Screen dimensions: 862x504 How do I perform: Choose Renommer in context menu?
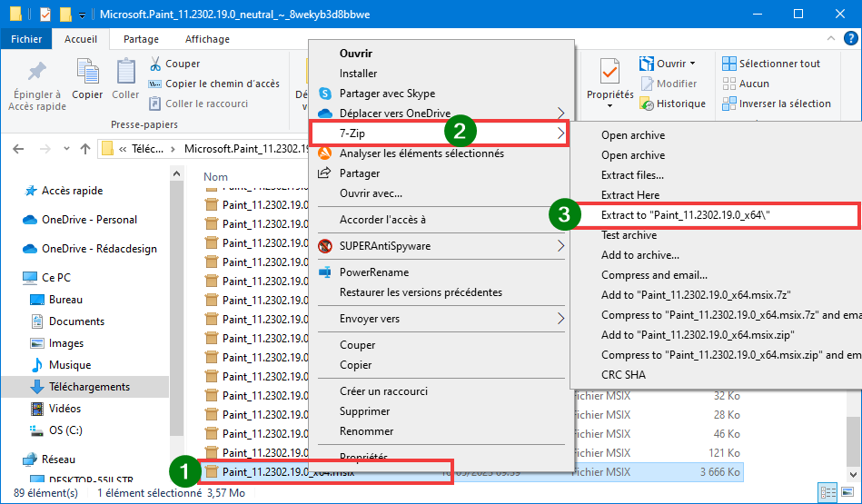click(441, 431)
